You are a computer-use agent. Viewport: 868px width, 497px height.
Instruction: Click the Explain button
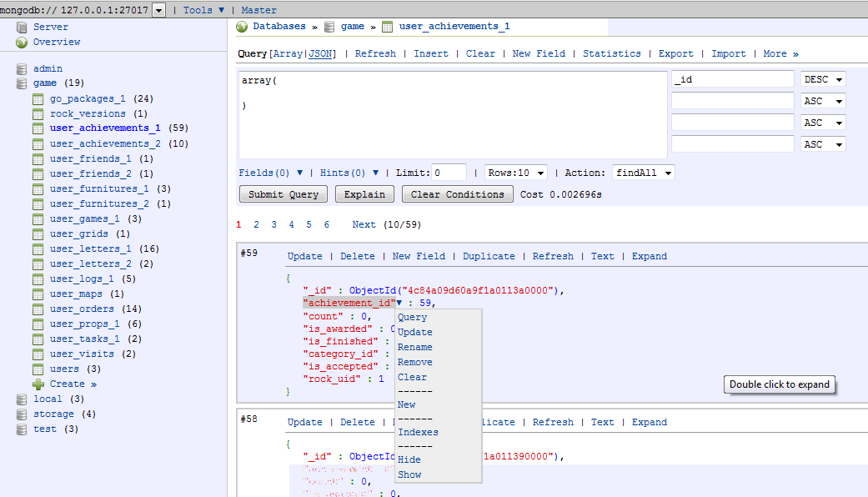364,194
